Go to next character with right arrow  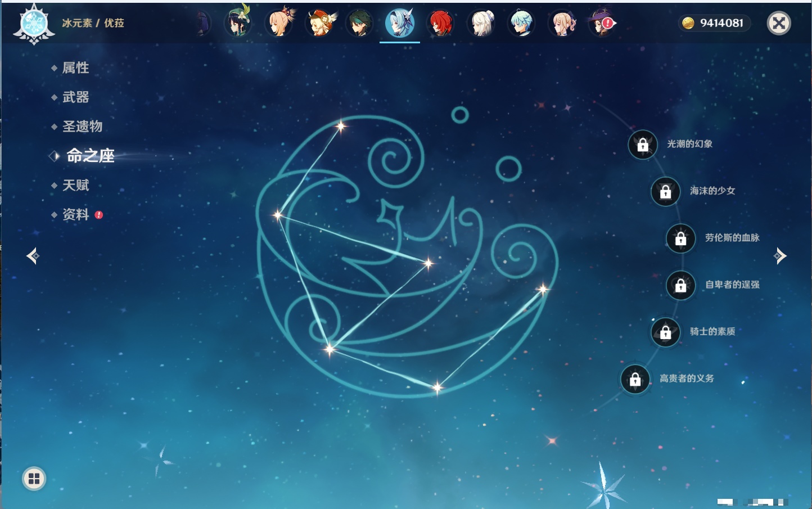click(780, 256)
